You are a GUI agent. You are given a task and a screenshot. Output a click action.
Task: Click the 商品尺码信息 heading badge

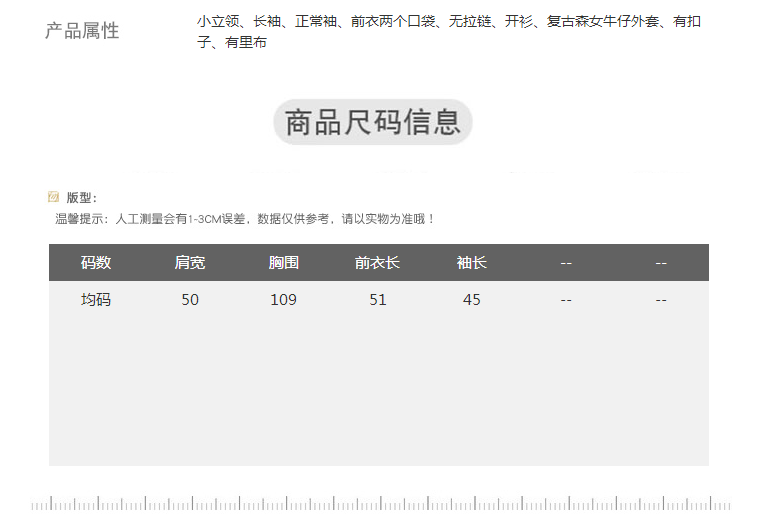[373, 122]
